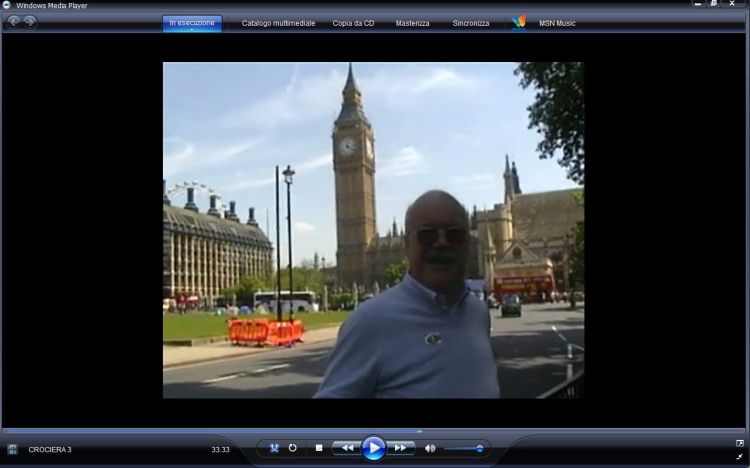The height and width of the screenshot is (468, 750).
Task: Click the MSN butterfly logo icon
Action: coord(518,22)
